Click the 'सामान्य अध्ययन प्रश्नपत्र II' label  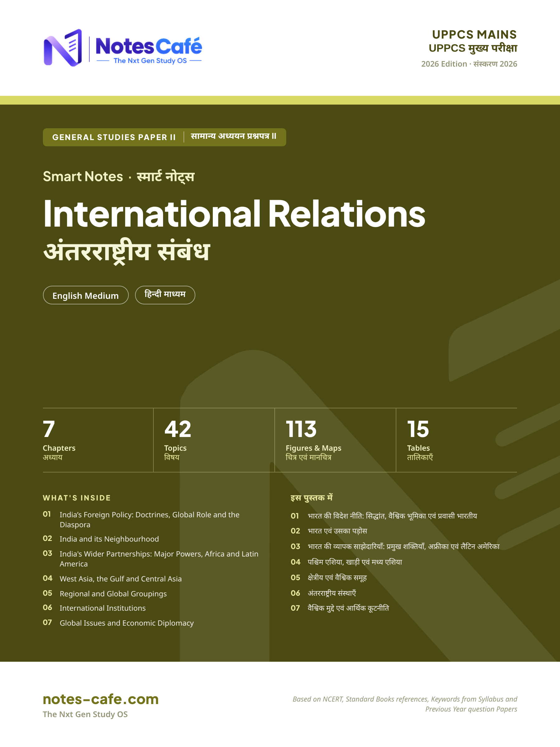click(234, 136)
